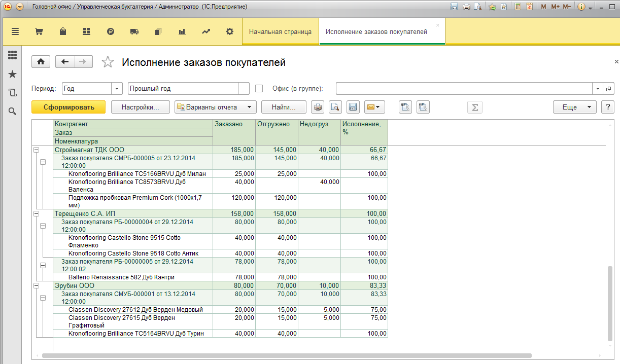Screen dimensions: 620x364
Task: Collapse the Строймагнат ТДК ООО group
Action: [36, 150]
